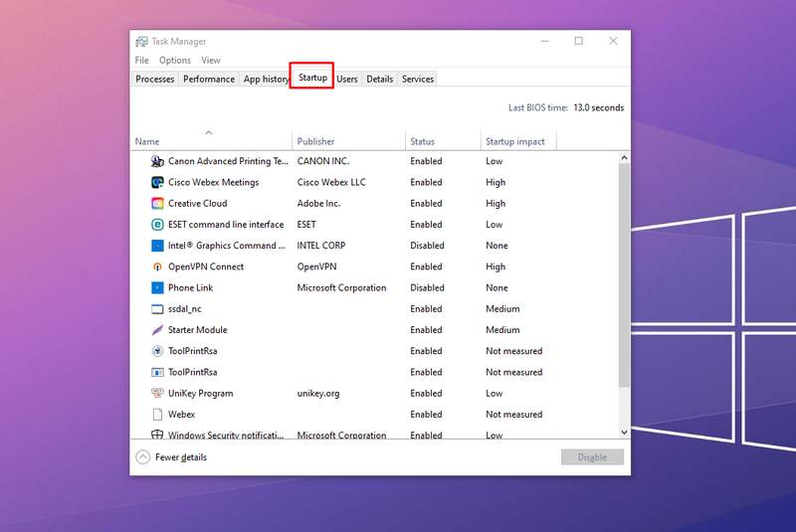
Task: Click the ssdal_nc row icon
Action: tap(157, 309)
